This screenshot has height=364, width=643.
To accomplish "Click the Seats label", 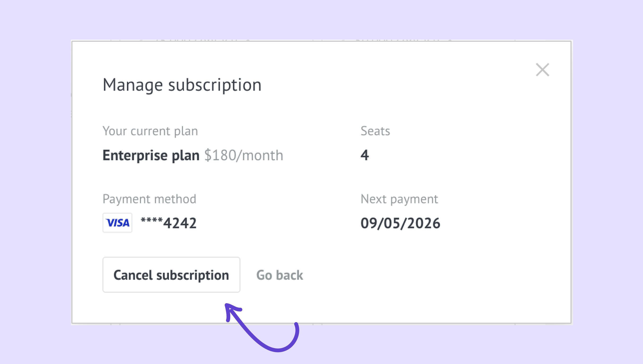I will 375,131.
